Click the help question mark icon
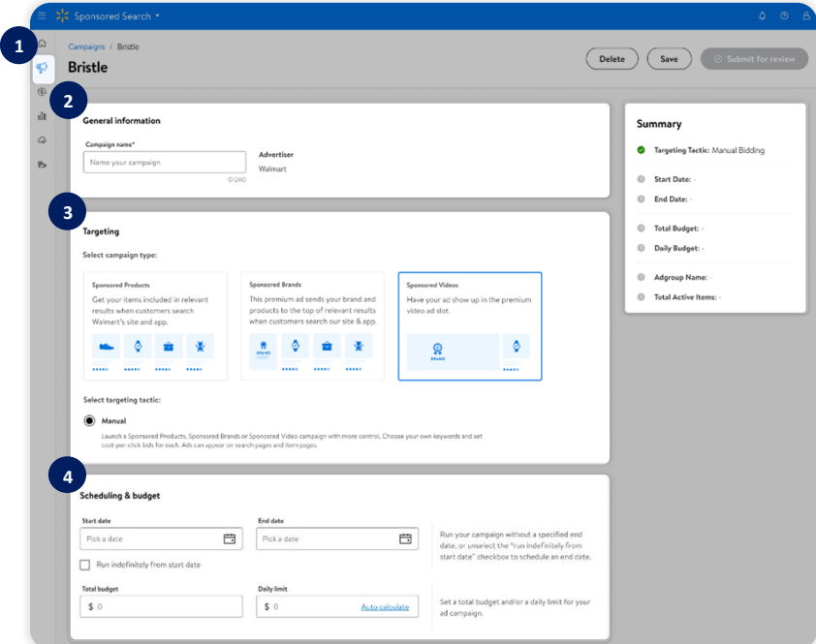Screen dimensions: 816x644 click(x=784, y=15)
